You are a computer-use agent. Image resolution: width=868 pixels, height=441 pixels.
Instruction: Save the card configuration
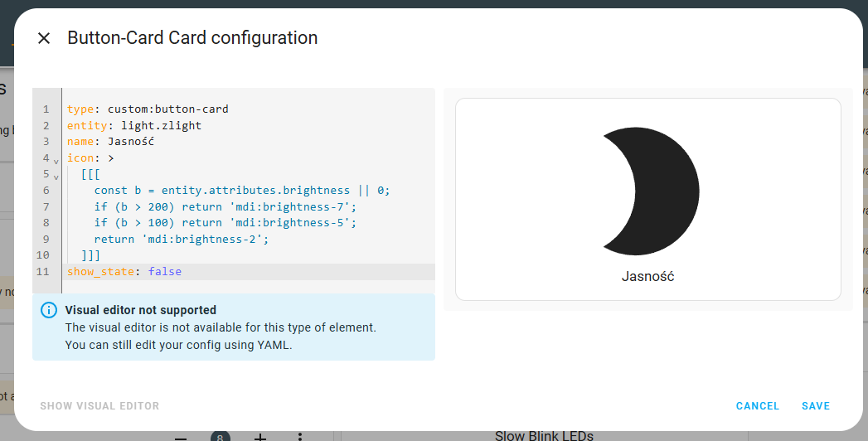(816, 406)
